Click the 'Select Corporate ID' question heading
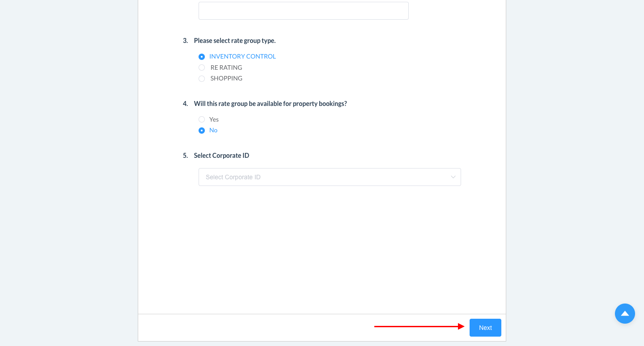Screen dimensions: 644x346 [221, 156]
